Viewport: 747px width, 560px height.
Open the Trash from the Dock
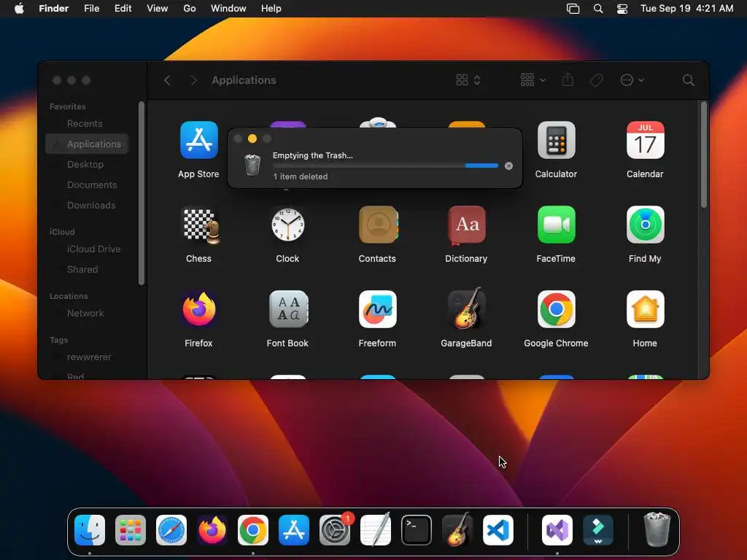click(657, 529)
